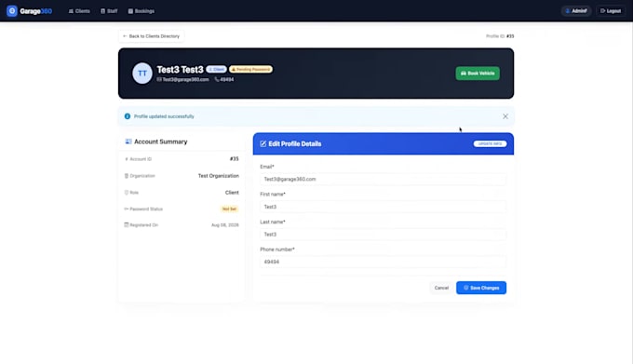Click the TT avatar circle
This screenshot has width=633, height=364.
tap(142, 73)
